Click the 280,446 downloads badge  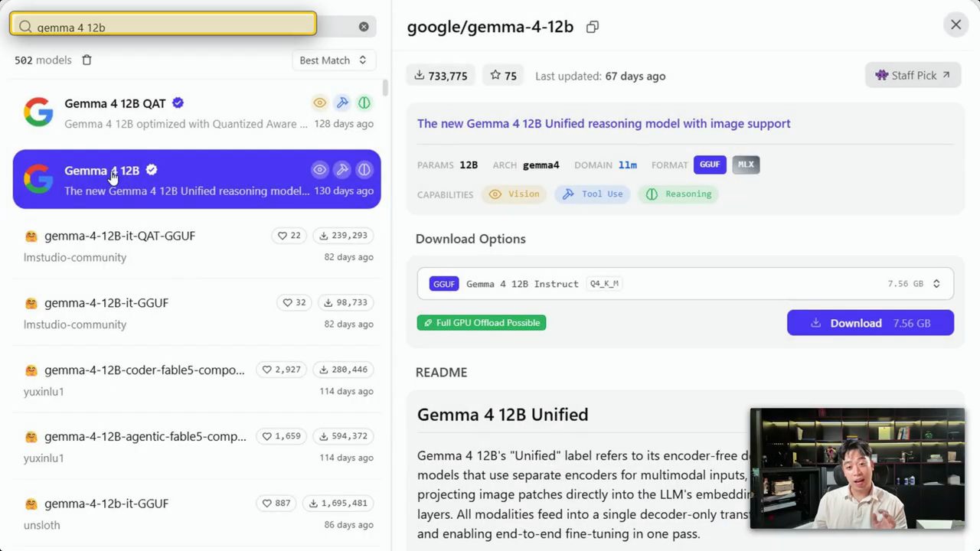tap(343, 370)
